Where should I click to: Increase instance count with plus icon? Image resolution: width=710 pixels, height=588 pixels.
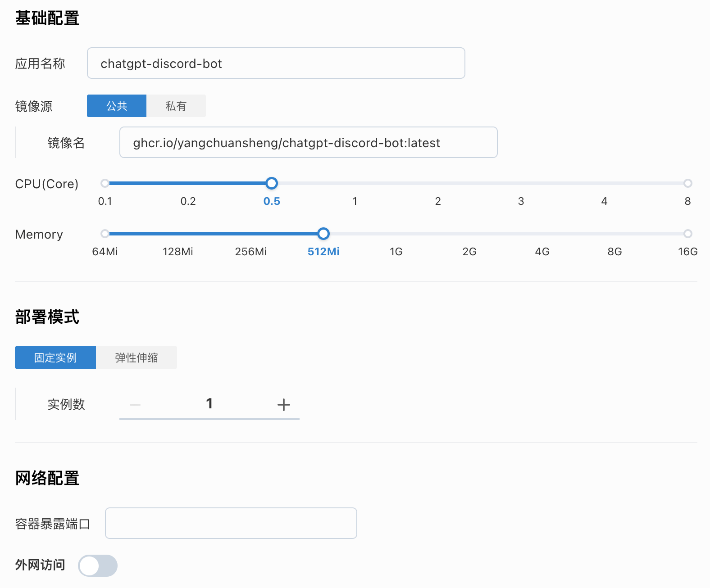pos(284,404)
